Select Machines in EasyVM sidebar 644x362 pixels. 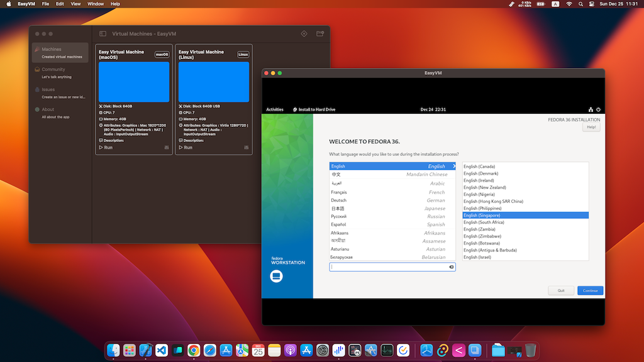(60, 53)
